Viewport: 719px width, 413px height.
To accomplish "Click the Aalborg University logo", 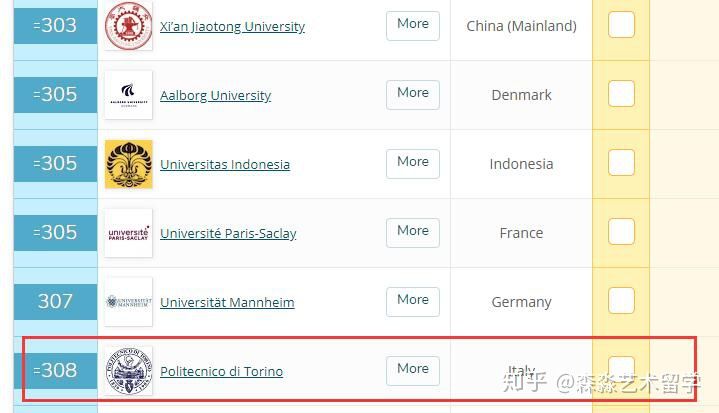I will (x=128, y=95).
